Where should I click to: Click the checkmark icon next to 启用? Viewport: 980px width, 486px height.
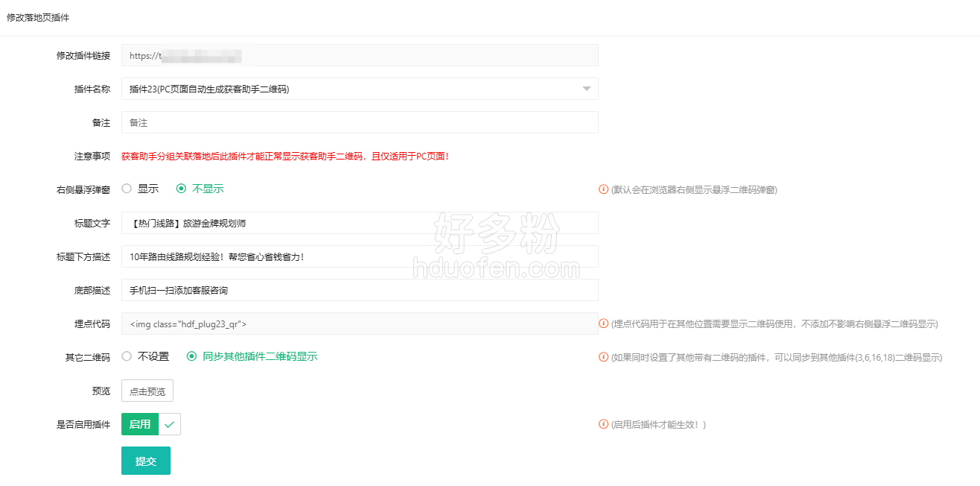(170, 424)
